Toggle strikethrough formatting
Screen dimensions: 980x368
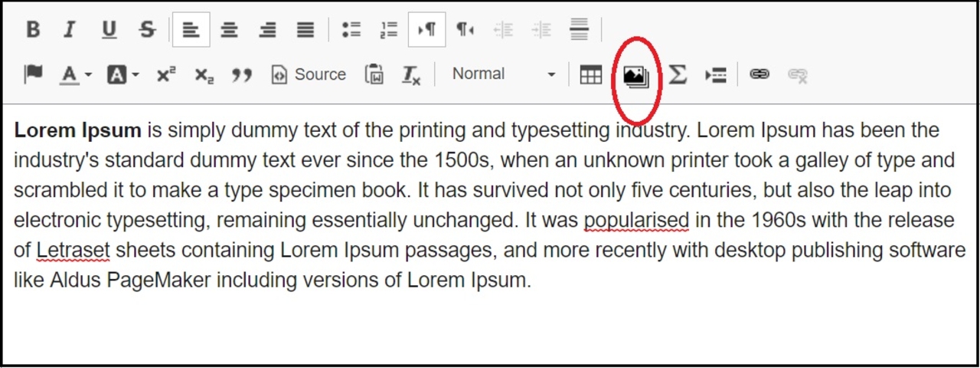pyautogui.click(x=147, y=30)
